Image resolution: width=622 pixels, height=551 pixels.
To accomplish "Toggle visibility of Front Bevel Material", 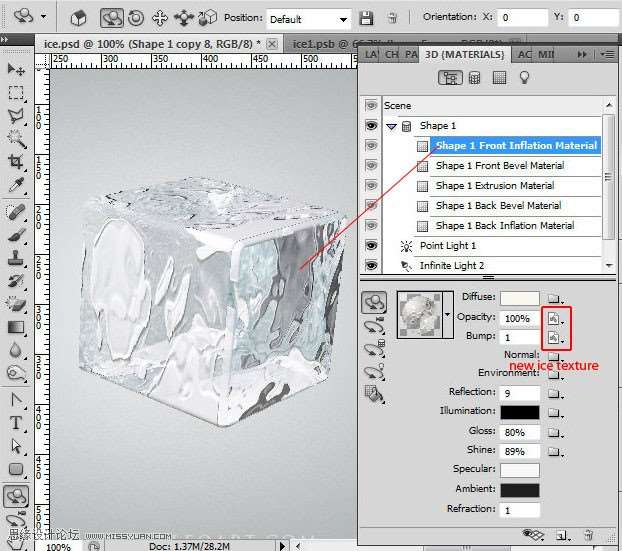I will [371, 165].
